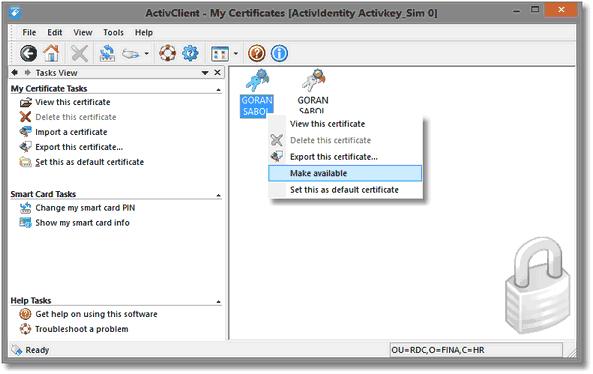Click the orange Help question mark icon
This screenshot has width=593, height=374.
pos(257,53)
